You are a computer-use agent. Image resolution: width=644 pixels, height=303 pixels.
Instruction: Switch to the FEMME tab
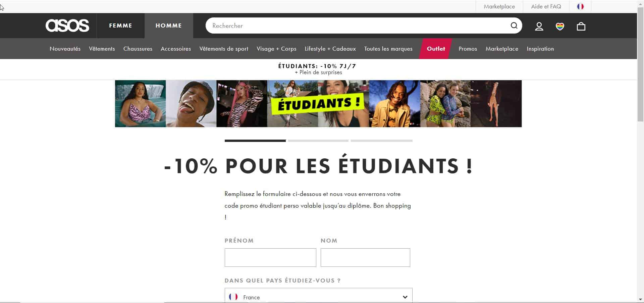tap(120, 26)
